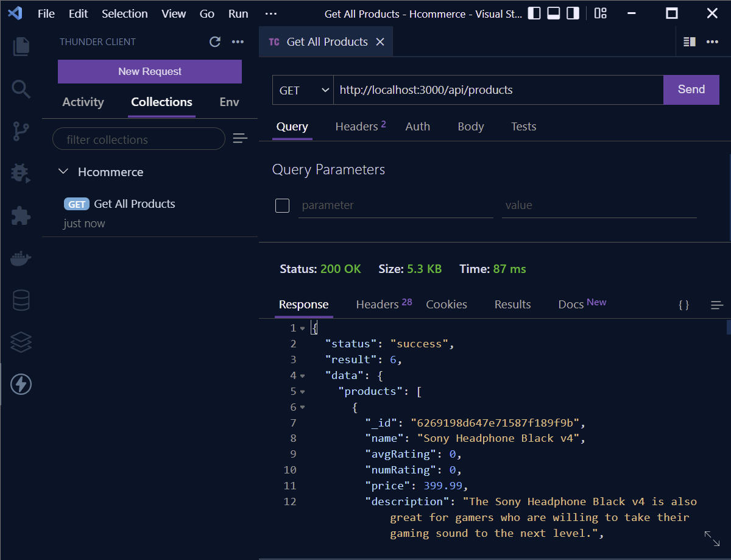The image size is (731, 560).
Task: Open Run and Debug bug icon
Action: click(x=21, y=173)
